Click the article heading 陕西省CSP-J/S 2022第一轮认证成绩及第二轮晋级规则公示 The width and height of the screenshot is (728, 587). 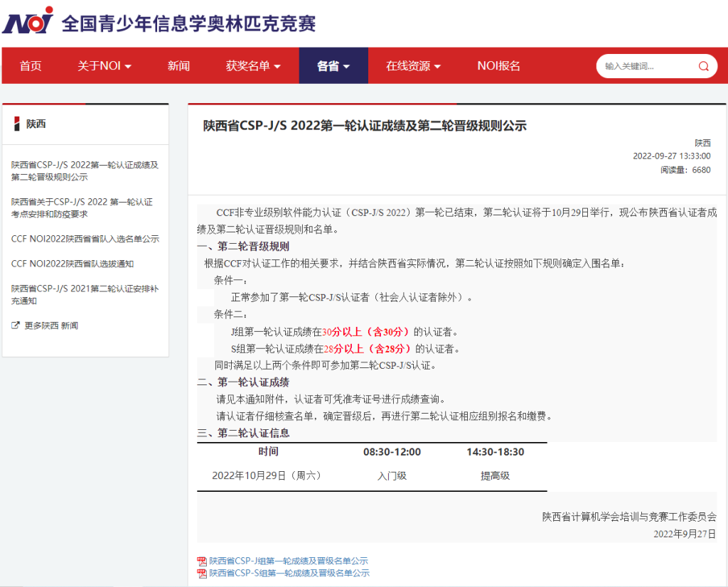tap(365, 126)
